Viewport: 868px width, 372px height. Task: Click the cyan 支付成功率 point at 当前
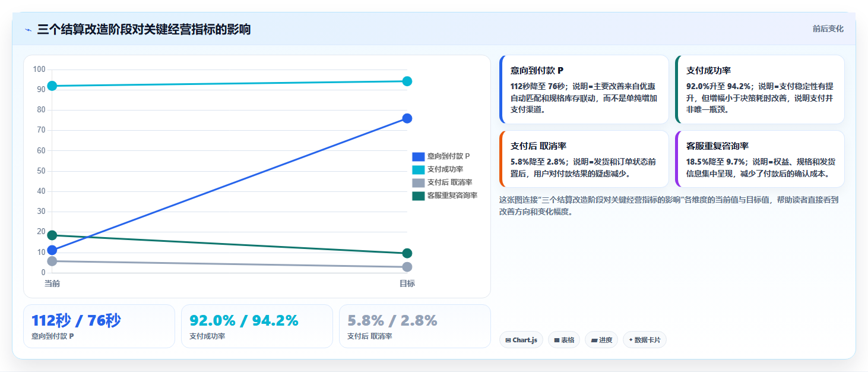point(52,86)
